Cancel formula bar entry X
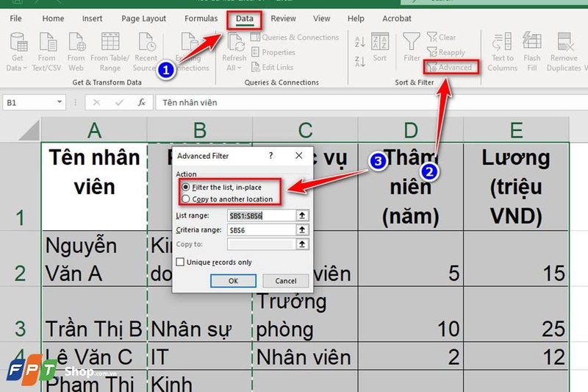588x392 pixels. 96,102
